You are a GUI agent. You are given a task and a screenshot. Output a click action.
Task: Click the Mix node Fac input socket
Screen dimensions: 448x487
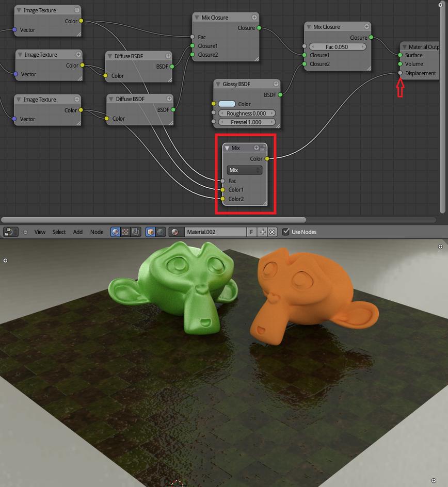[x=222, y=181]
